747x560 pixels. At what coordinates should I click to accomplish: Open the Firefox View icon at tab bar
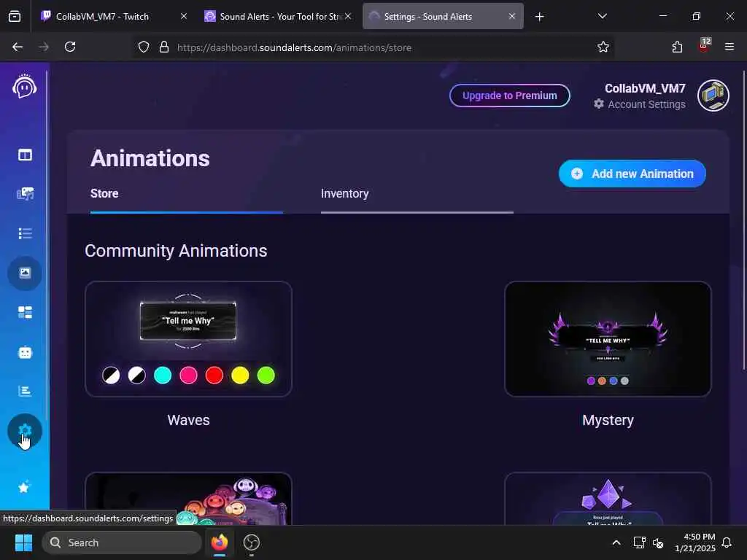[x=15, y=17]
